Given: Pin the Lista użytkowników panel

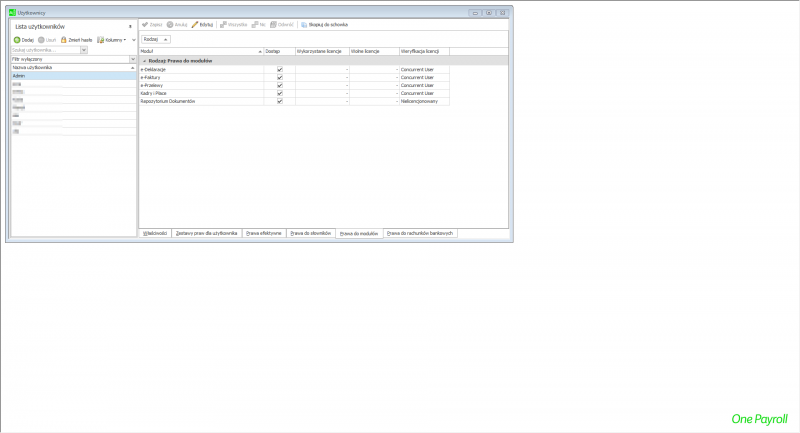Looking at the screenshot, I should click(130, 27).
